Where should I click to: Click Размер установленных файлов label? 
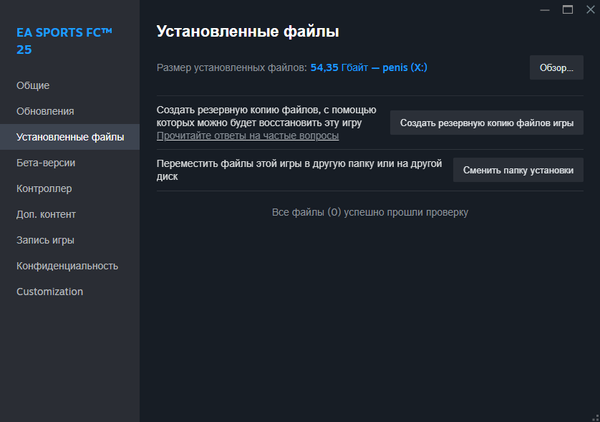[232, 68]
